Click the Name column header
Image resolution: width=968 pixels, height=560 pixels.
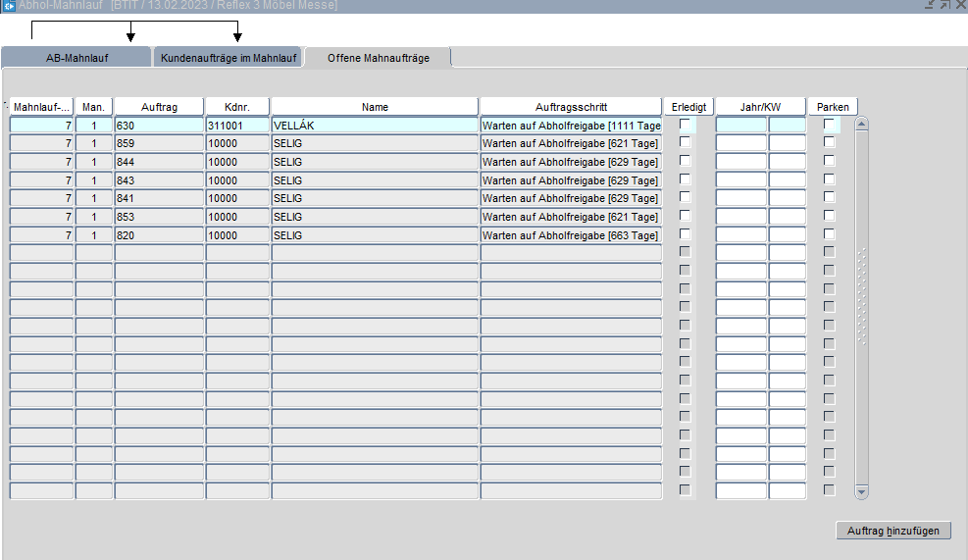[x=374, y=107]
